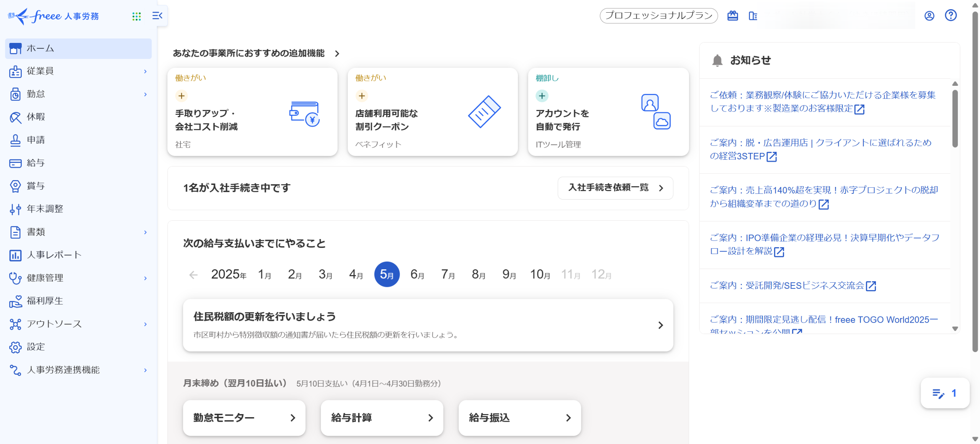The image size is (980, 444).
Task: Open the app launcher grid icon
Action: (x=136, y=16)
